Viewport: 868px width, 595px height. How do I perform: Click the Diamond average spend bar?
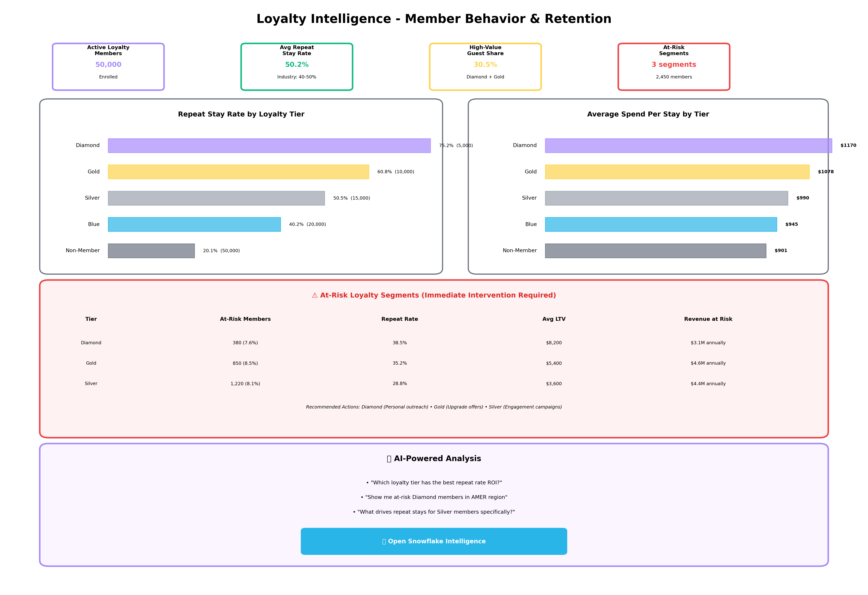(x=688, y=146)
